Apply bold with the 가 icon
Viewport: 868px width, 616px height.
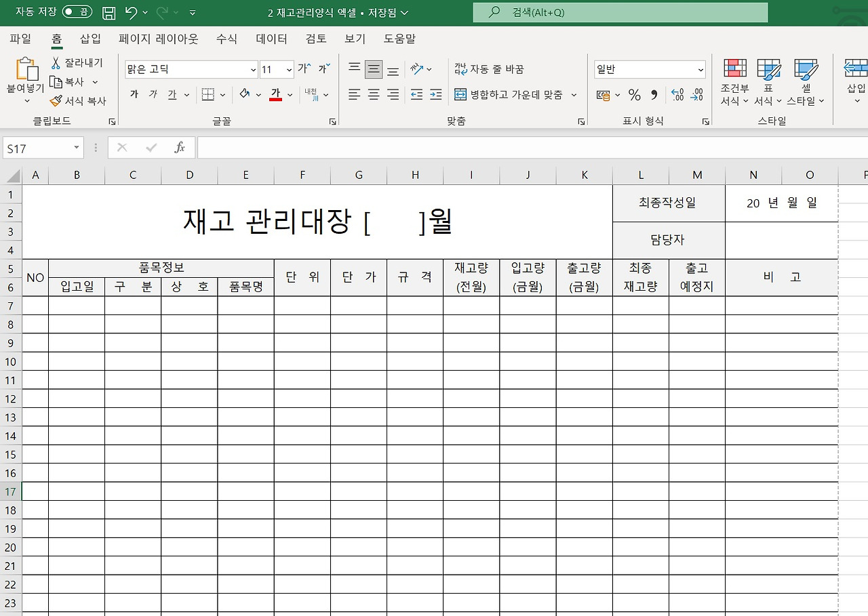pos(134,94)
